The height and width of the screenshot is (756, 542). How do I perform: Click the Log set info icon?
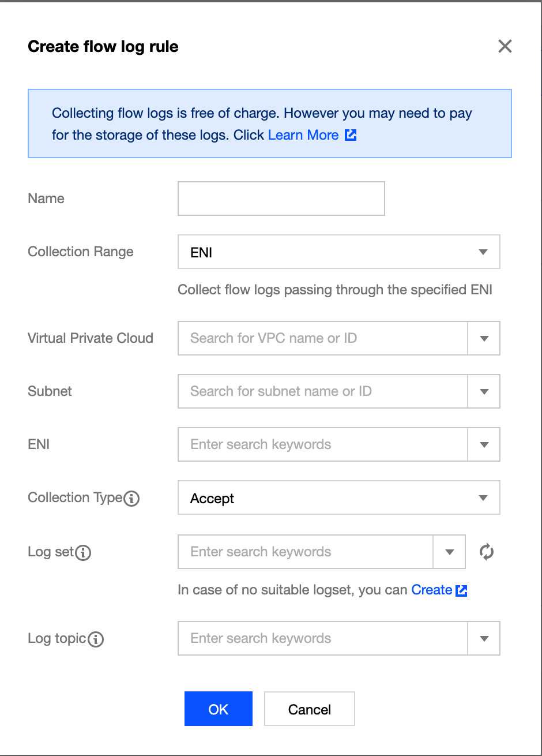84,552
